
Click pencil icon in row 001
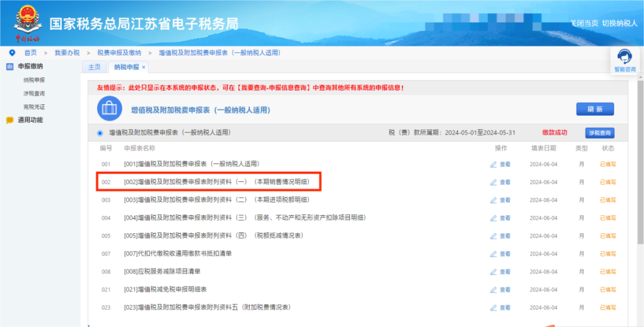tap(493, 164)
